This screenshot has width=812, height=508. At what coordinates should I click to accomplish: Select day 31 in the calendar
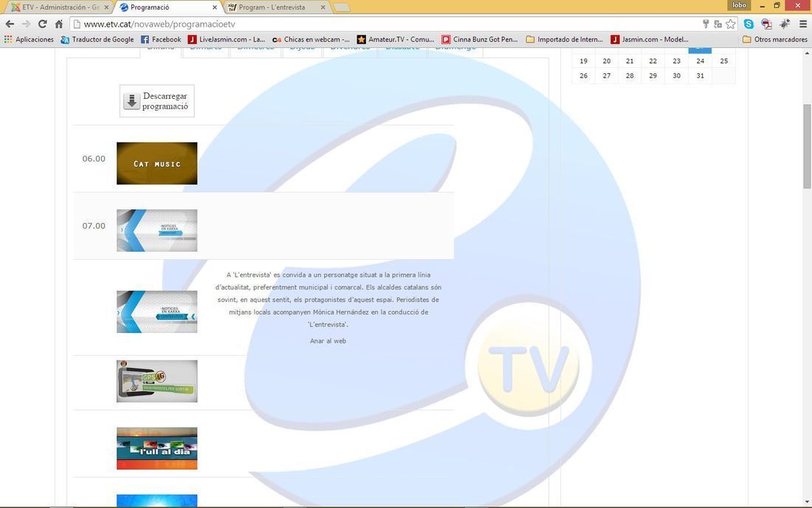click(700, 75)
